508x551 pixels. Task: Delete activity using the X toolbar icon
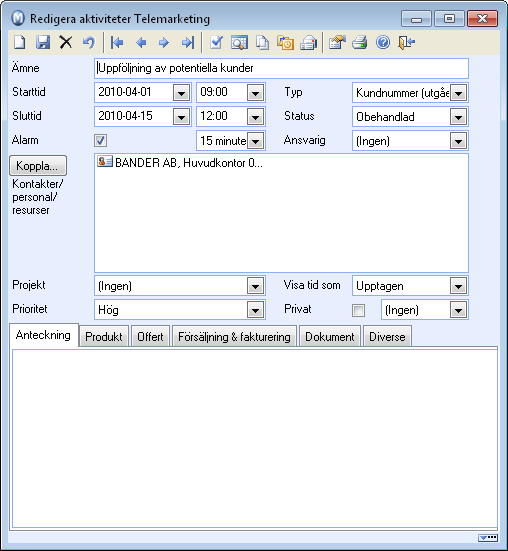pyautogui.click(x=66, y=43)
